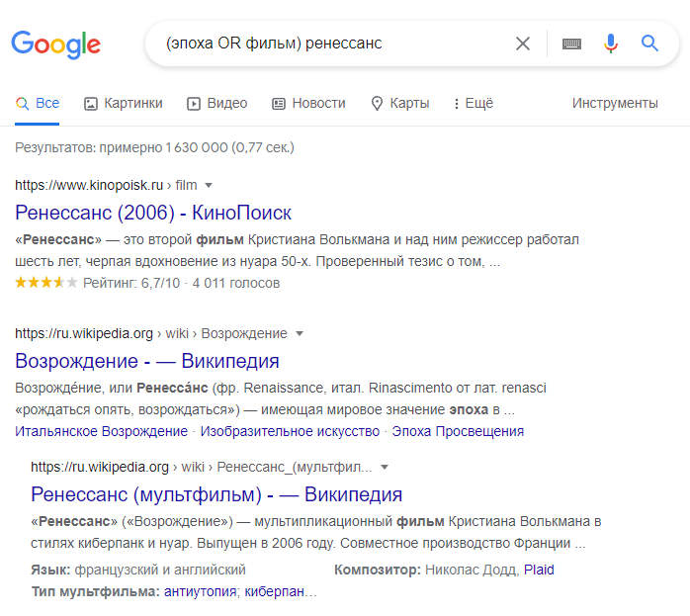Go to Google homepage via logo
Viewport: 690px width, 616px height.
tap(56, 44)
